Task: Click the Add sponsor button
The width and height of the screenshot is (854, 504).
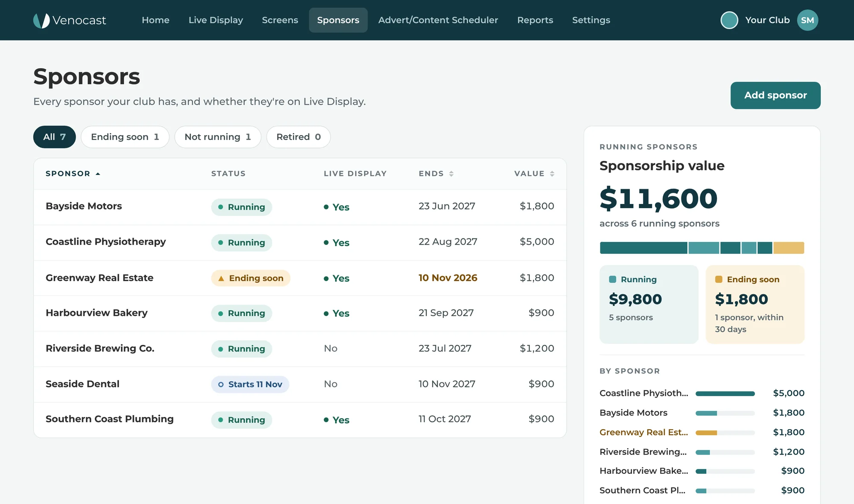Action: (775, 95)
